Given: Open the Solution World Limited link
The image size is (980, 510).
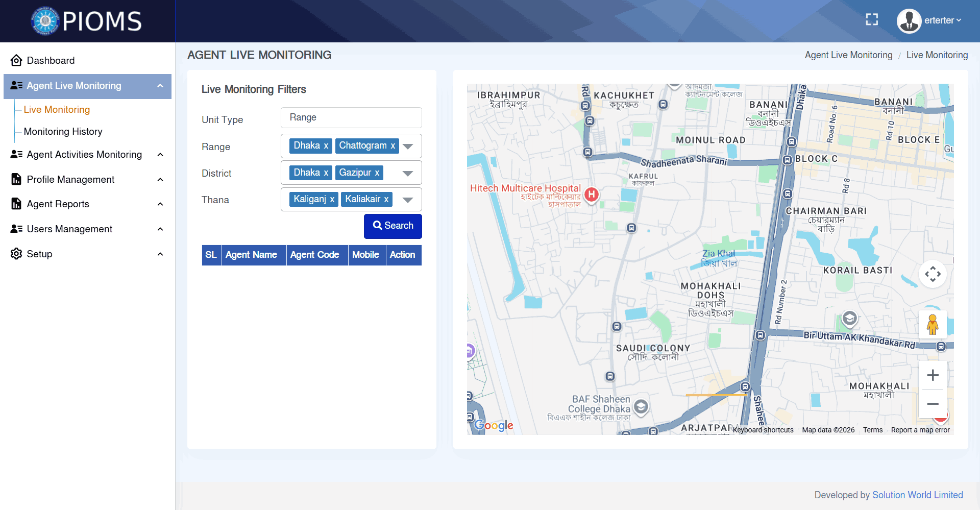Looking at the screenshot, I should click(x=917, y=495).
